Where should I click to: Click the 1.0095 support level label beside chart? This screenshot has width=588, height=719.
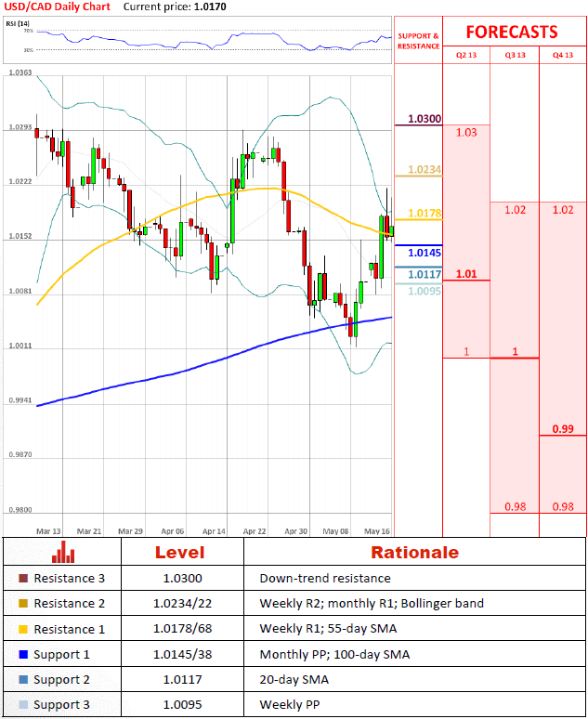tap(425, 291)
